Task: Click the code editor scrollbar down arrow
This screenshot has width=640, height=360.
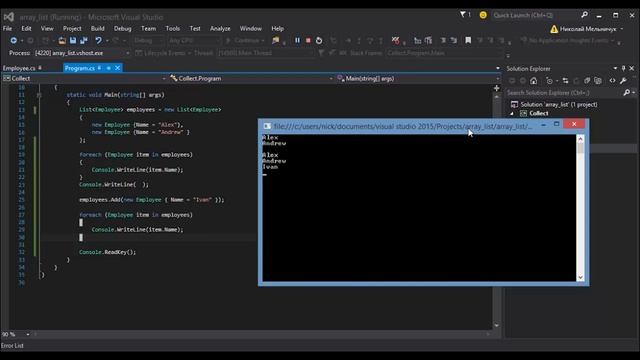Action: pos(496,326)
